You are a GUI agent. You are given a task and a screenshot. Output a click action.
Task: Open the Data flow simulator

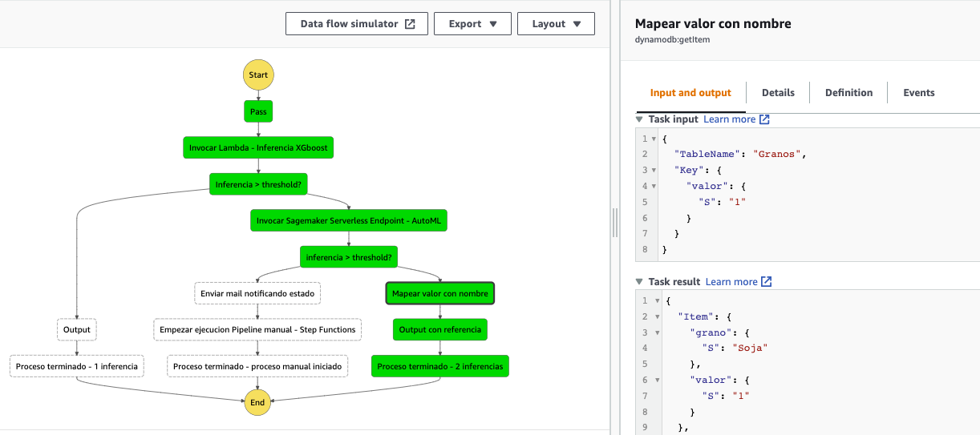pos(357,24)
